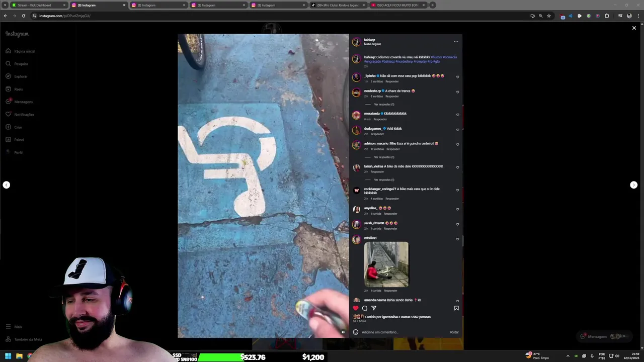This screenshot has width=644, height=362.
Task: Click the Postar button
Action: [454, 332]
